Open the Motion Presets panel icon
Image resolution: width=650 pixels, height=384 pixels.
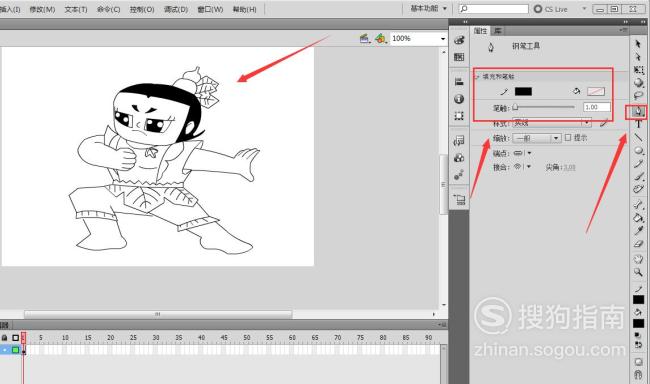pyautogui.click(x=459, y=175)
